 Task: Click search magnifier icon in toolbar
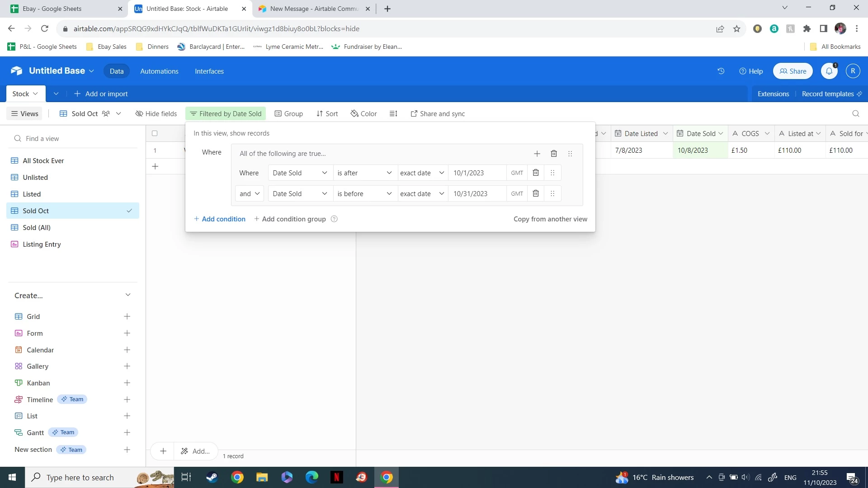855,114
